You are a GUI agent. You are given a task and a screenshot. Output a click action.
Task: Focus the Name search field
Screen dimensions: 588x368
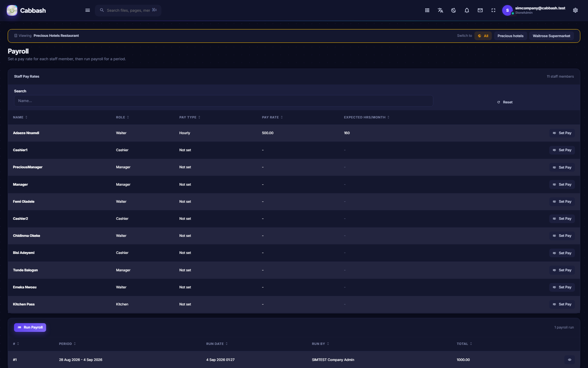(224, 101)
